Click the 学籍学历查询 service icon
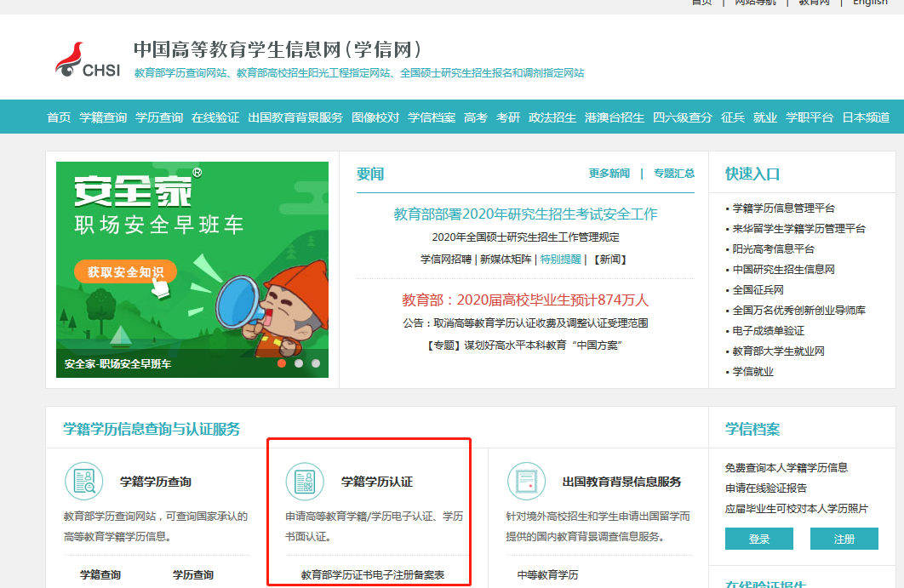904x588 pixels. pyautogui.click(x=84, y=482)
